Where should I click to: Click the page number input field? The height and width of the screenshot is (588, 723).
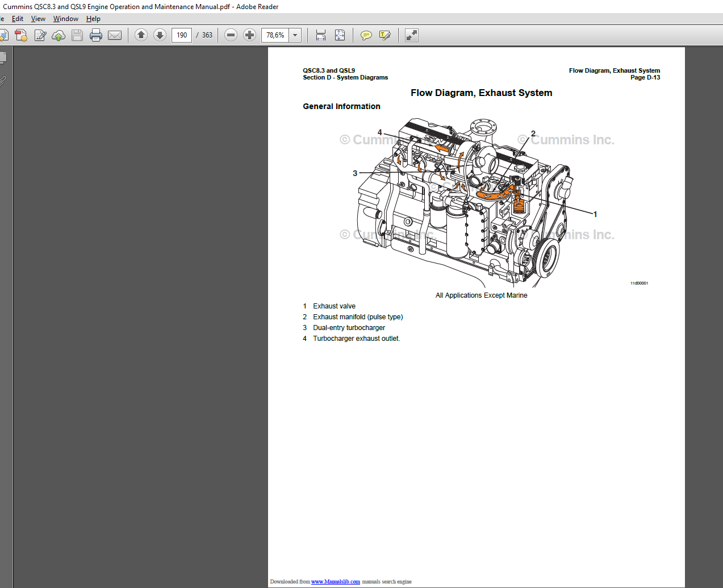coord(182,35)
